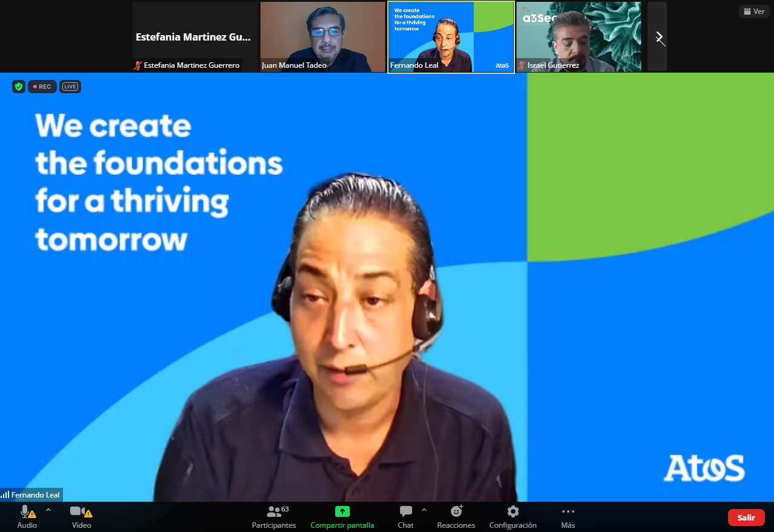Expand the Chat options chevron

point(424,510)
